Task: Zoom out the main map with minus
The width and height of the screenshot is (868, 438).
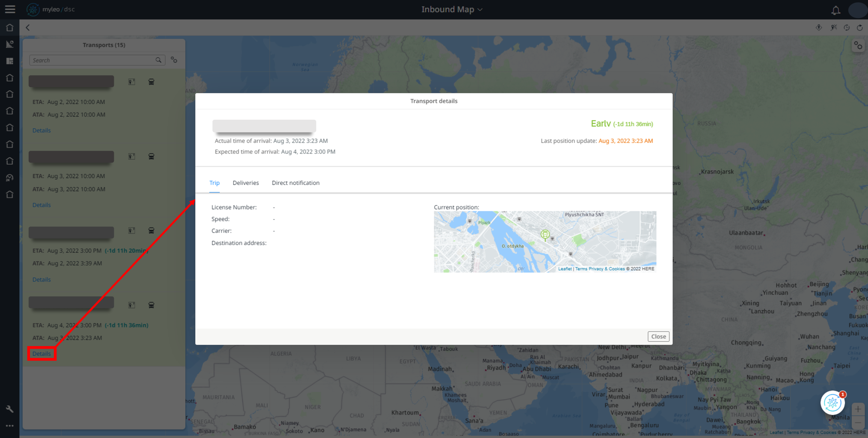Action: [x=858, y=423]
